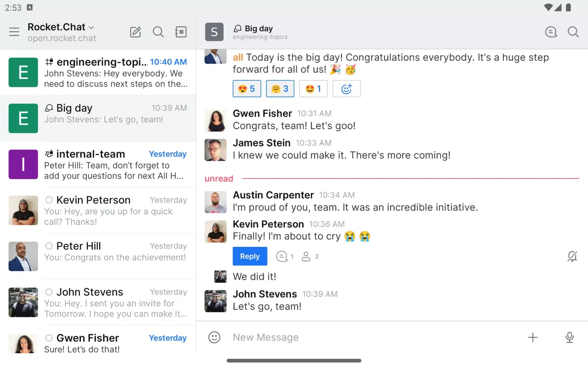Screen dimensions: 588x368
Task: Open internal-team room in the list
Action: click(x=98, y=164)
